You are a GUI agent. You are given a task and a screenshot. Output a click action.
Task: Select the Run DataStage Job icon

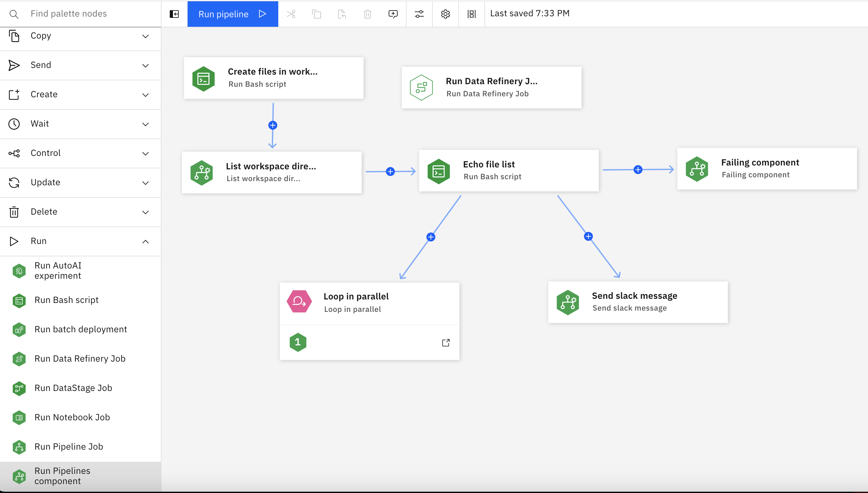20,388
